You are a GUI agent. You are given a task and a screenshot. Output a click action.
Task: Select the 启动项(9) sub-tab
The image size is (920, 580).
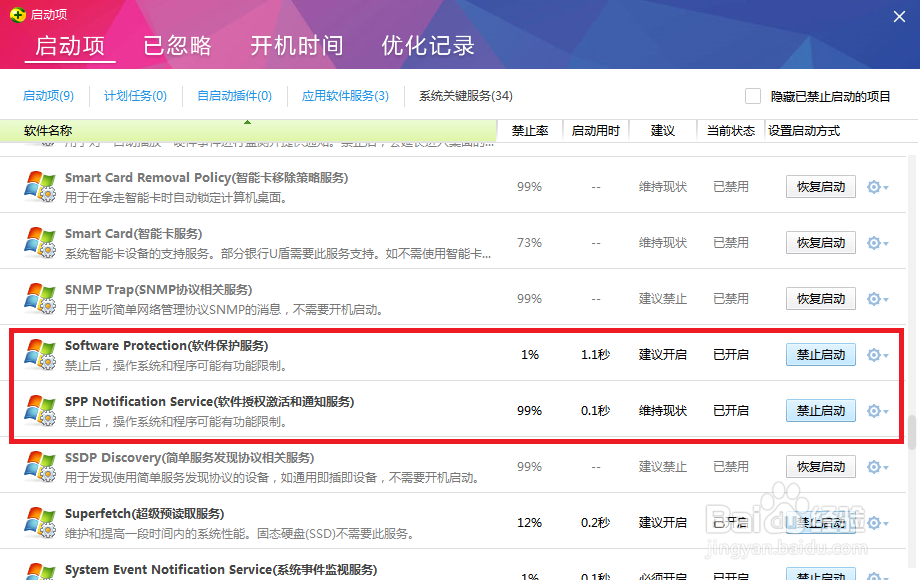coord(48,96)
